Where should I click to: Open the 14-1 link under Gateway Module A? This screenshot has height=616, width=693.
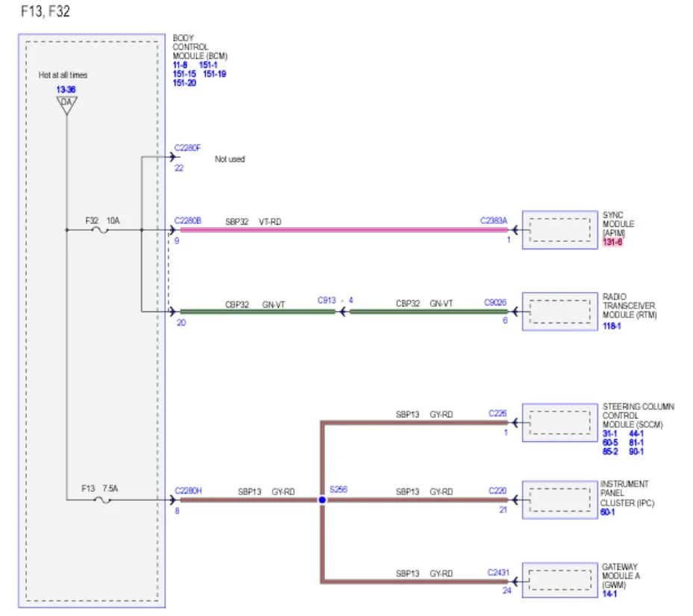[609, 594]
